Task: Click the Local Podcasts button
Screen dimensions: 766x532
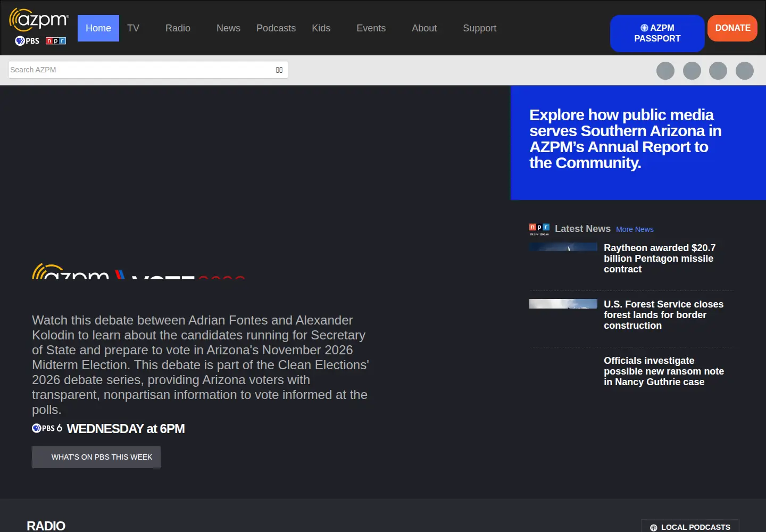Action: (x=690, y=527)
